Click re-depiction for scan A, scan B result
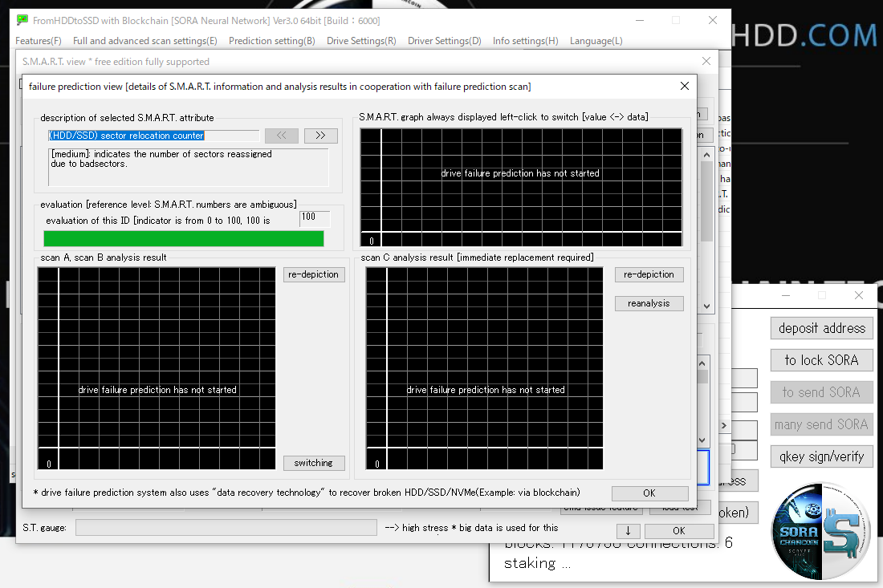 click(x=314, y=274)
